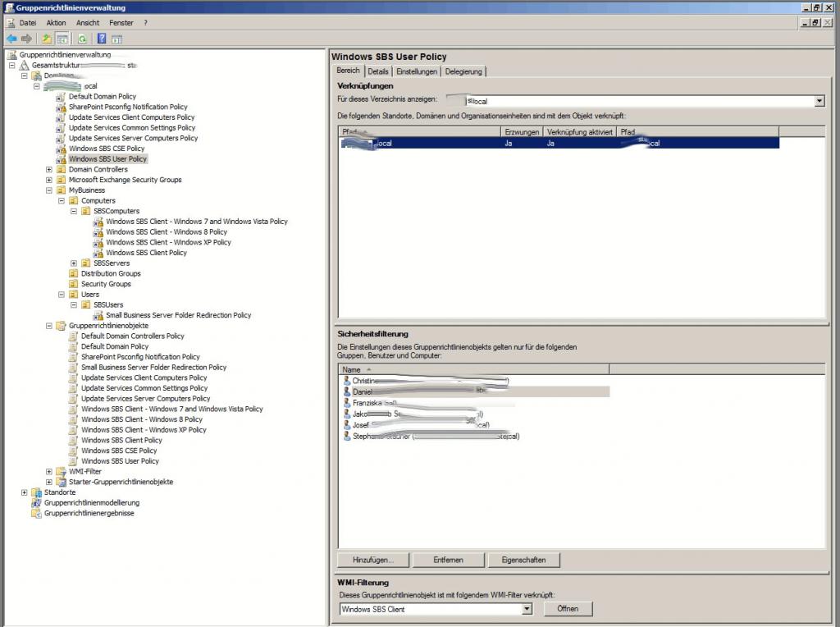This screenshot has height=627, width=840.
Task: Switch to the Einstellungen tab
Action: 417,71
